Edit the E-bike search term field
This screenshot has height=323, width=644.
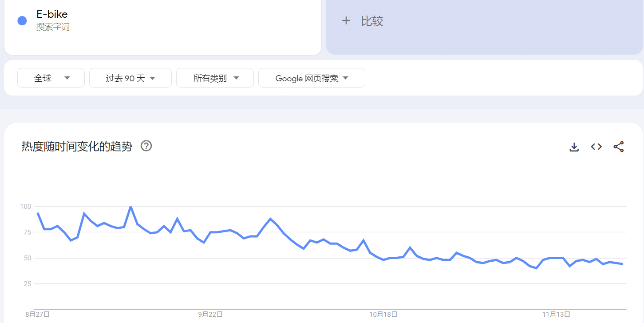[163, 21]
